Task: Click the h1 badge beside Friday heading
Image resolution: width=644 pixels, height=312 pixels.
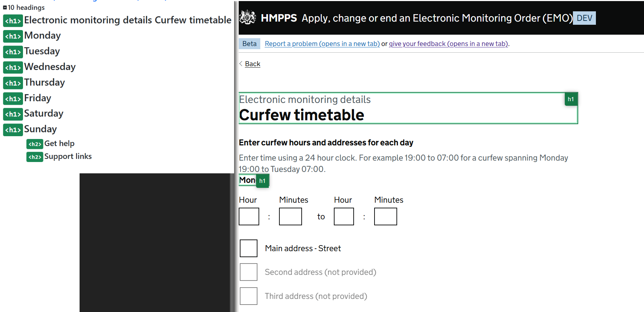Action: [13, 98]
